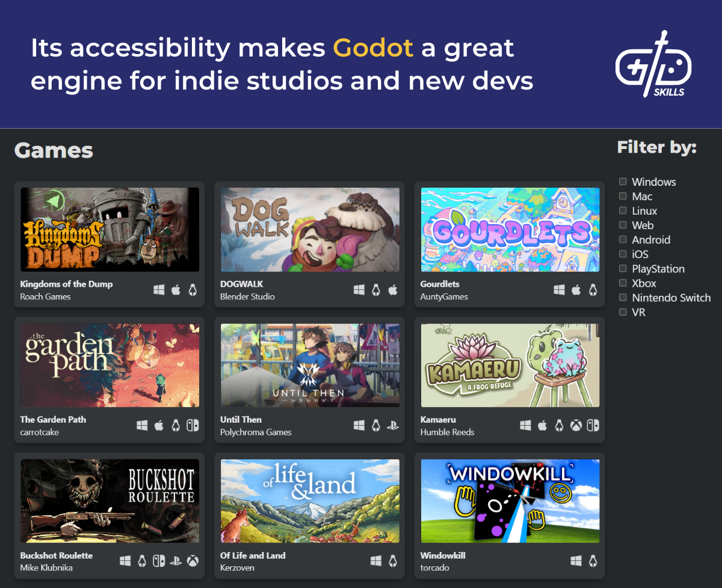Click the Mac icon on The Garden Path card
This screenshot has width=722, height=588.
(x=159, y=425)
